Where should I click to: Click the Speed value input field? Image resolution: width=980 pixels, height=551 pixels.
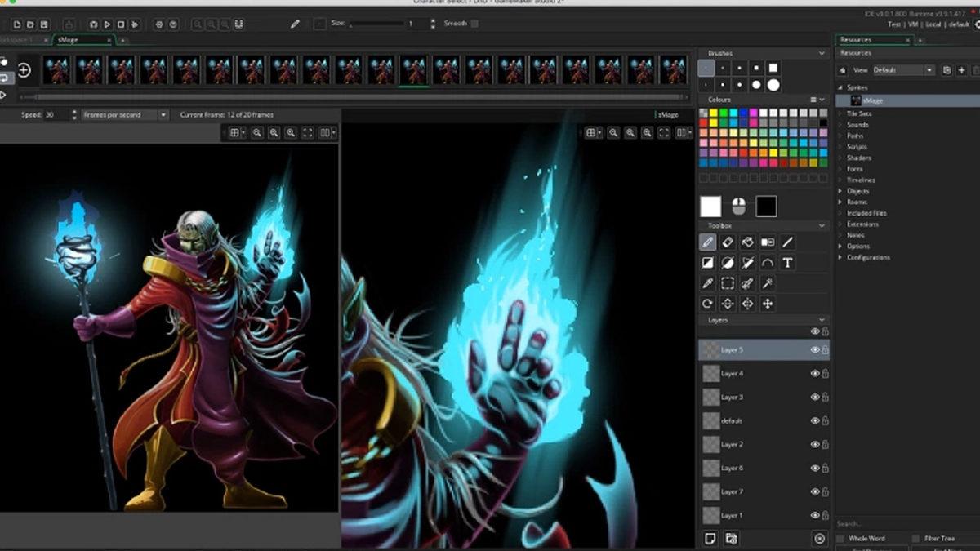click(57, 115)
